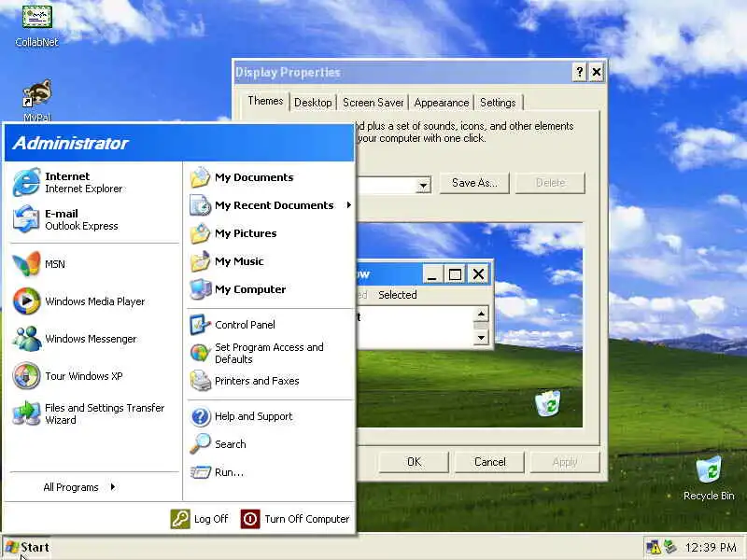Click the security alert tray icon
The image size is (747, 560).
(x=654, y=547)
